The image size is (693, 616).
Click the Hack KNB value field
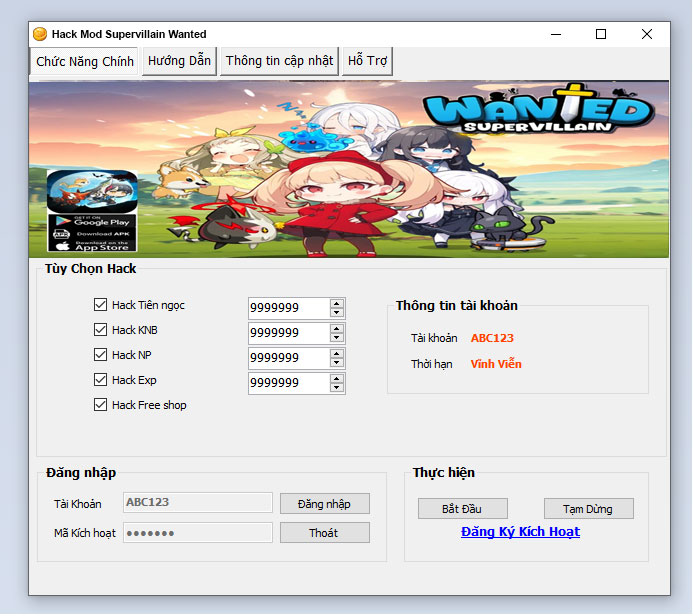289,333
